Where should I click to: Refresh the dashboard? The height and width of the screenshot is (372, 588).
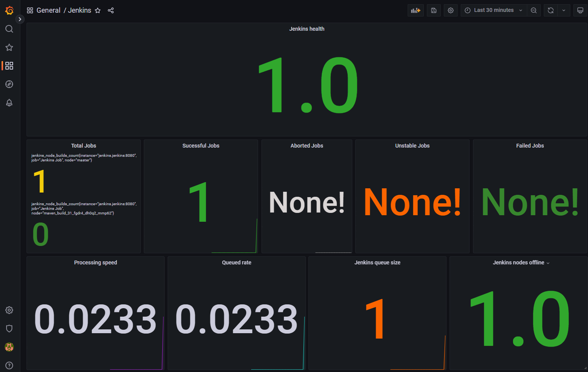[551, 10]
